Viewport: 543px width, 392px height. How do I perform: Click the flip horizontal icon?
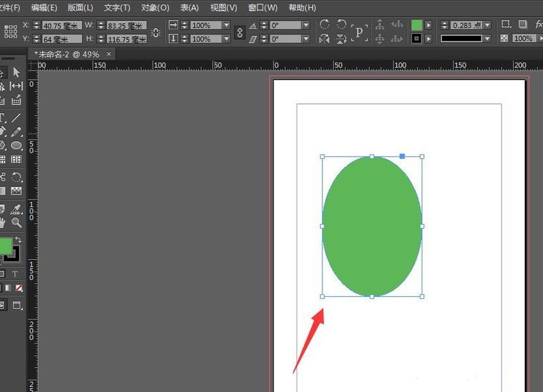[324, 39]
